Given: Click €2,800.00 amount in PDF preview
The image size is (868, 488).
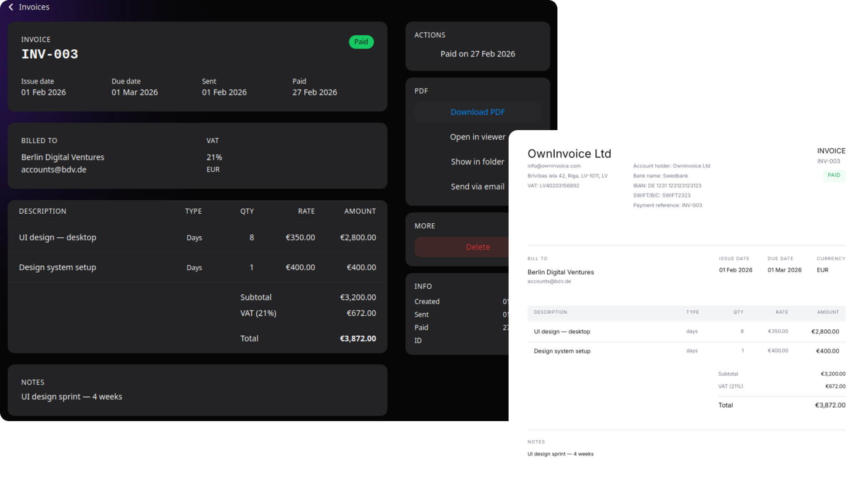Looking at the screenshot, I should 825,332.
